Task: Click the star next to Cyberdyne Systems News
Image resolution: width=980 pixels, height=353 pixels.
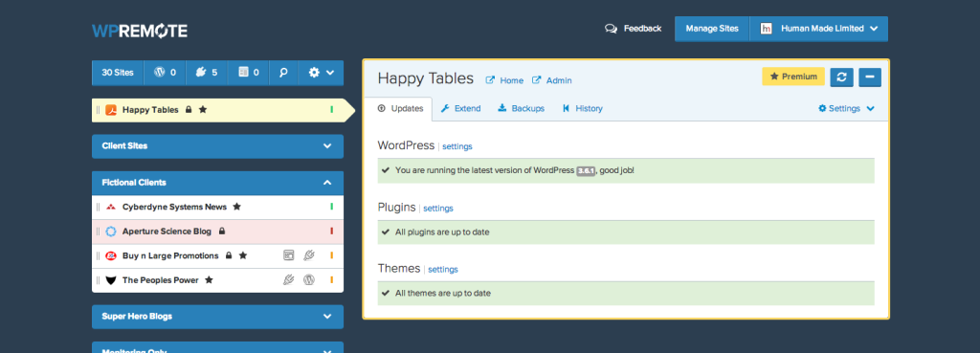Action: click(x=236, y=207)
